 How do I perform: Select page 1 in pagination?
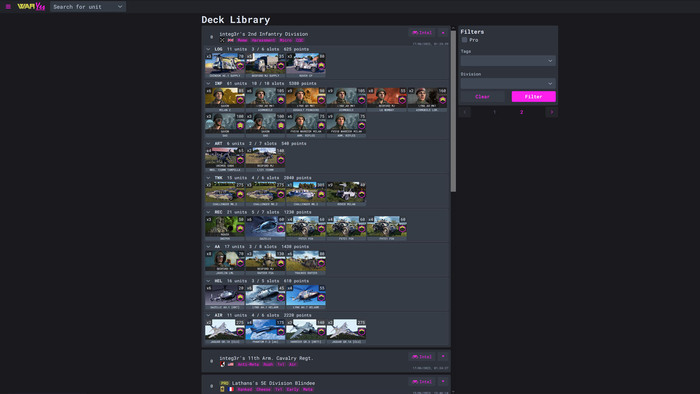(494, 112)
